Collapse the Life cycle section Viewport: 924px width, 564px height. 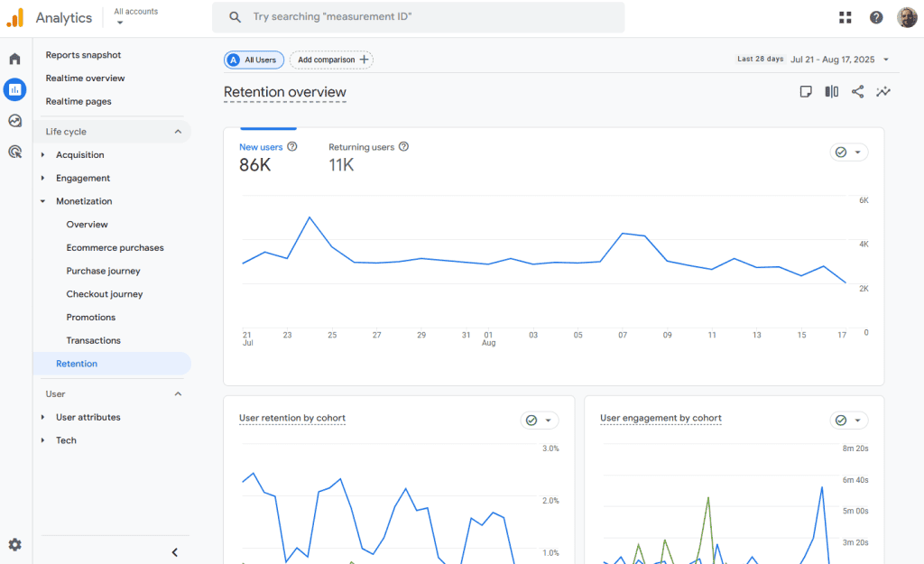[x=178, y=132]
